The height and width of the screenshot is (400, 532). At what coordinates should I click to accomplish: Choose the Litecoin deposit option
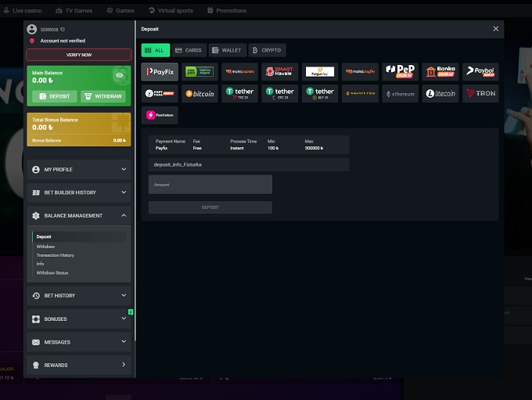(x=440, y=94)
